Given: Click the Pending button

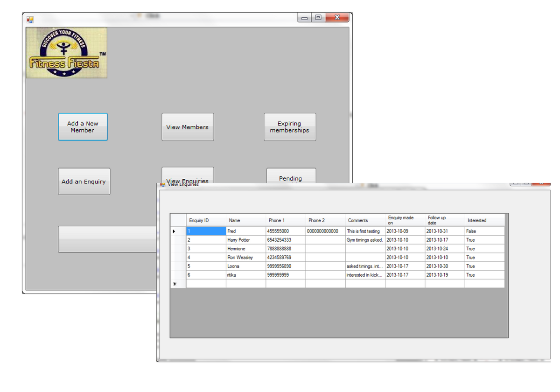Looking at the screenshot, I should [291, 176].
